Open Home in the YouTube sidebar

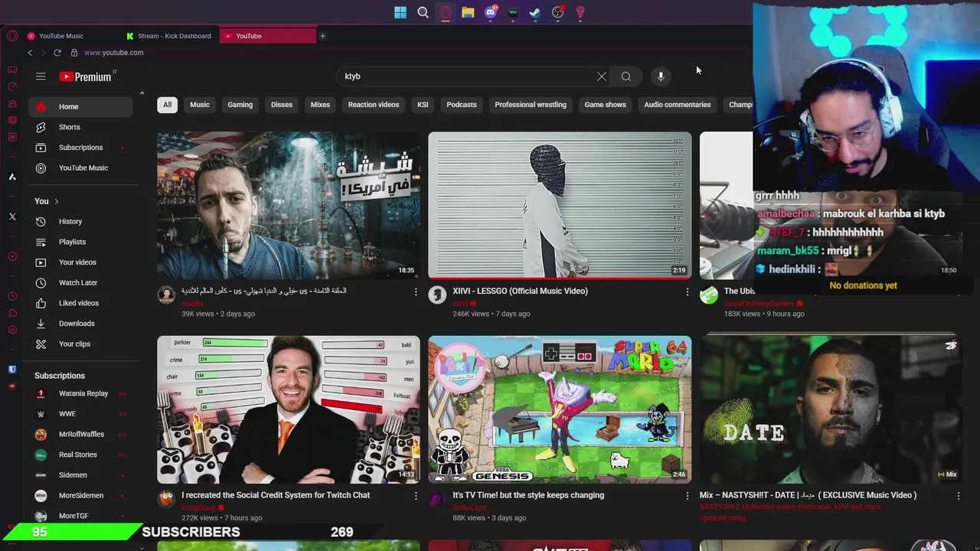pos(80,106)
